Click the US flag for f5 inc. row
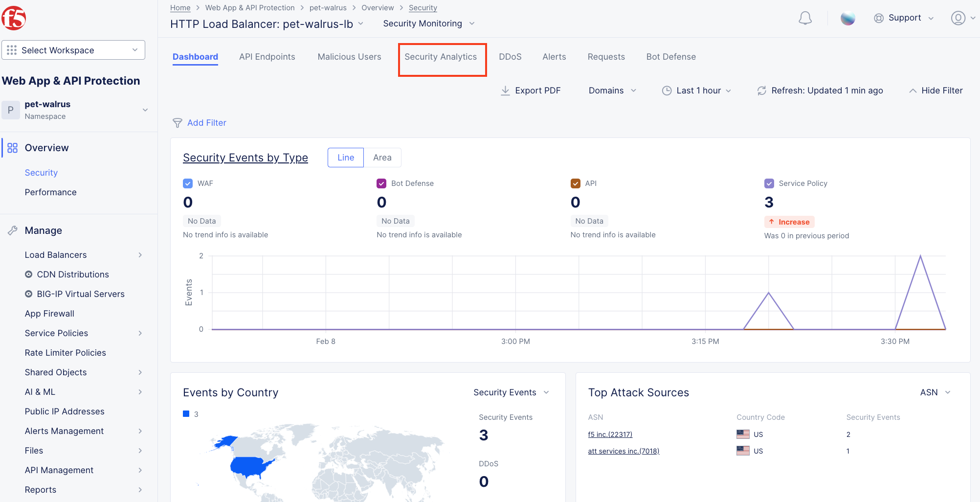The image size is (980, 502). point(743,434)
